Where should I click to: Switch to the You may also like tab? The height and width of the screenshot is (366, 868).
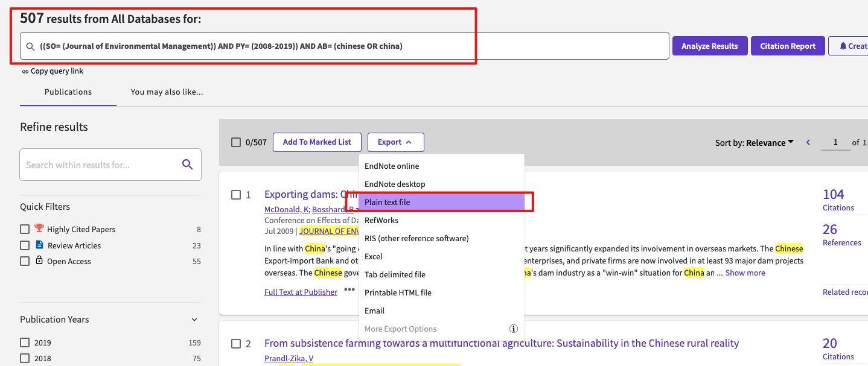click(x=167, y=92)
